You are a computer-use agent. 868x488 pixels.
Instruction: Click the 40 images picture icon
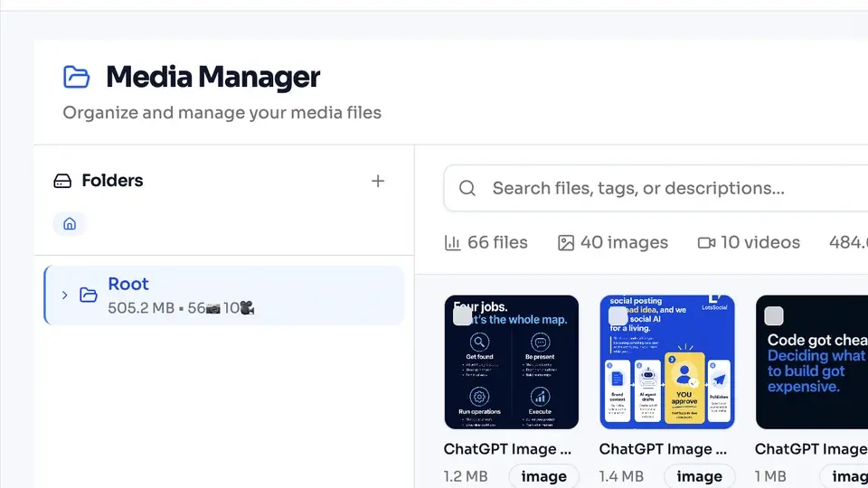coord(566,243)
